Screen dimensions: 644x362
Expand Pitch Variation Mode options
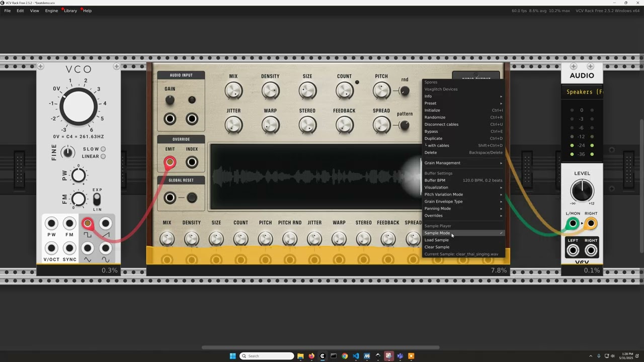coord(463,195)
